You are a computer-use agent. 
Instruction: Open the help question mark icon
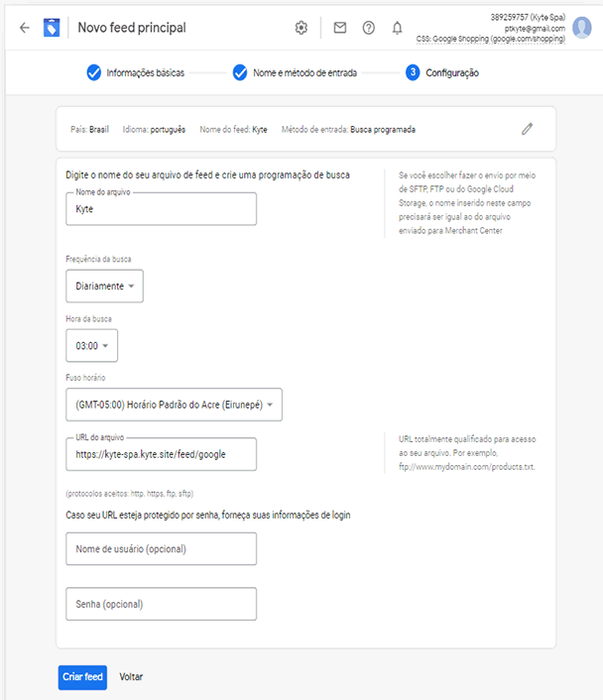click(369, 28)
